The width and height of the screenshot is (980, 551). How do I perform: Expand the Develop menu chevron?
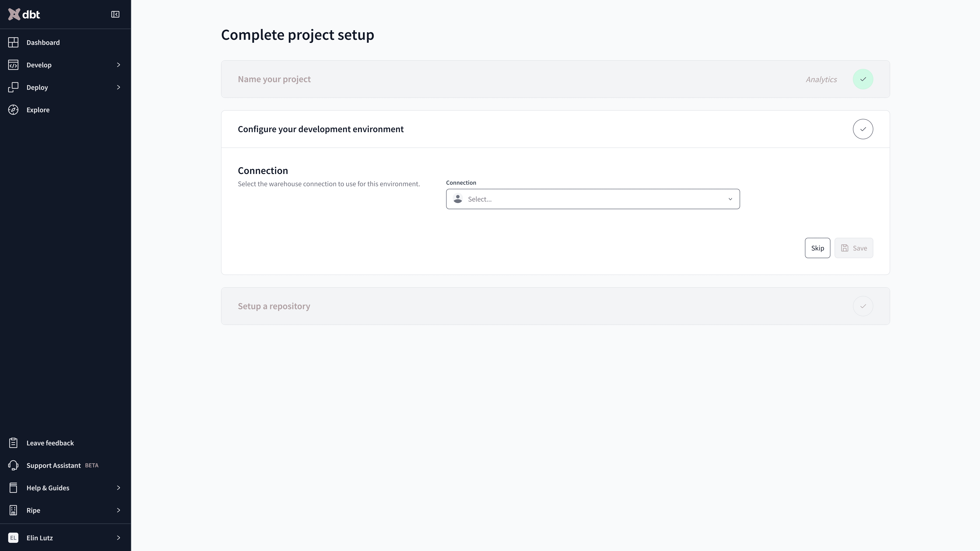118,65
